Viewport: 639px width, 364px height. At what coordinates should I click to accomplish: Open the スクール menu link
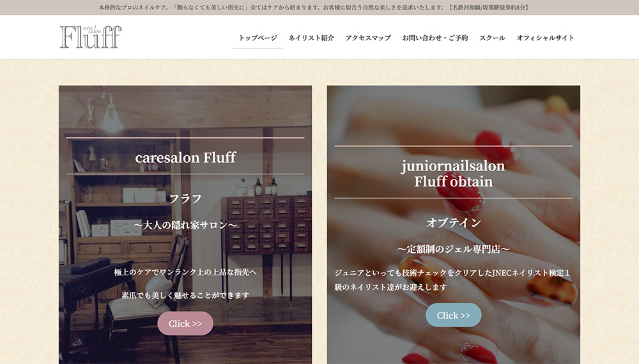[492, 38]
